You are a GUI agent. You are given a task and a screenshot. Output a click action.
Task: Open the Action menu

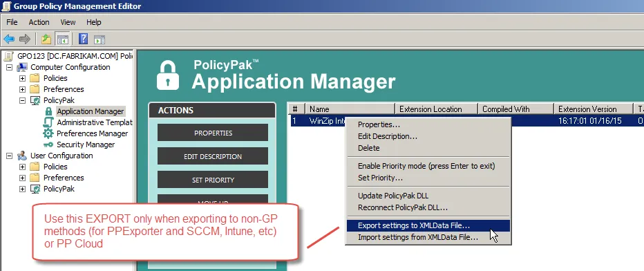[39, 22]
